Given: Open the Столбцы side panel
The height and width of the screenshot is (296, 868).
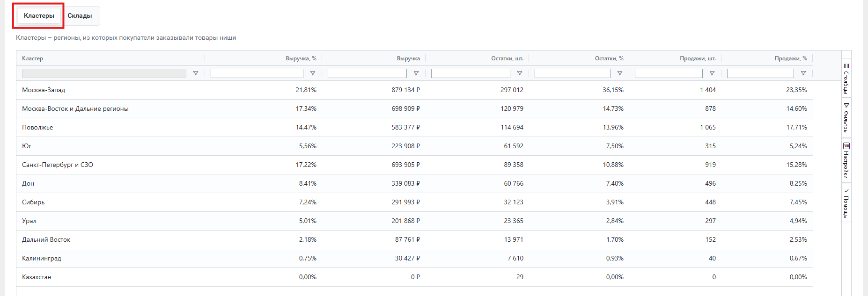Looking at the screenshot, I should coord(846,78).
